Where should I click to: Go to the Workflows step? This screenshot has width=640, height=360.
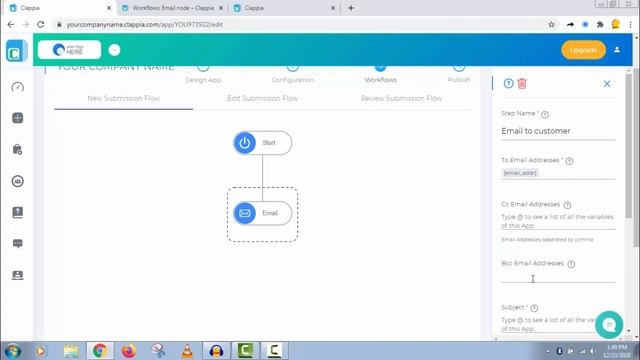[380, 80]
